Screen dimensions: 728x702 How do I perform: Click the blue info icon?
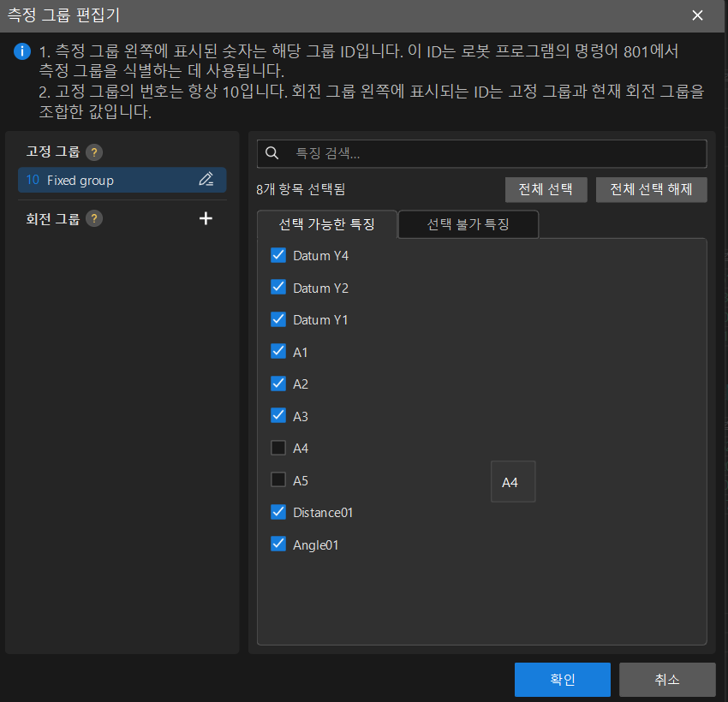click(22, 51)
